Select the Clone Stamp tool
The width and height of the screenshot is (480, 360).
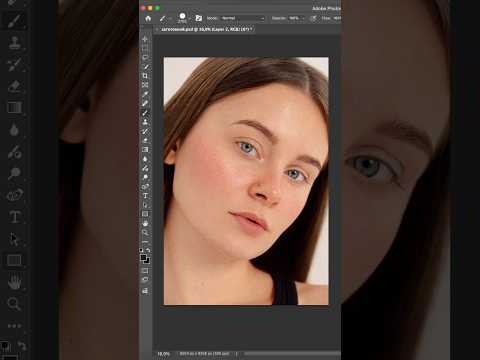tap(145, 122)
